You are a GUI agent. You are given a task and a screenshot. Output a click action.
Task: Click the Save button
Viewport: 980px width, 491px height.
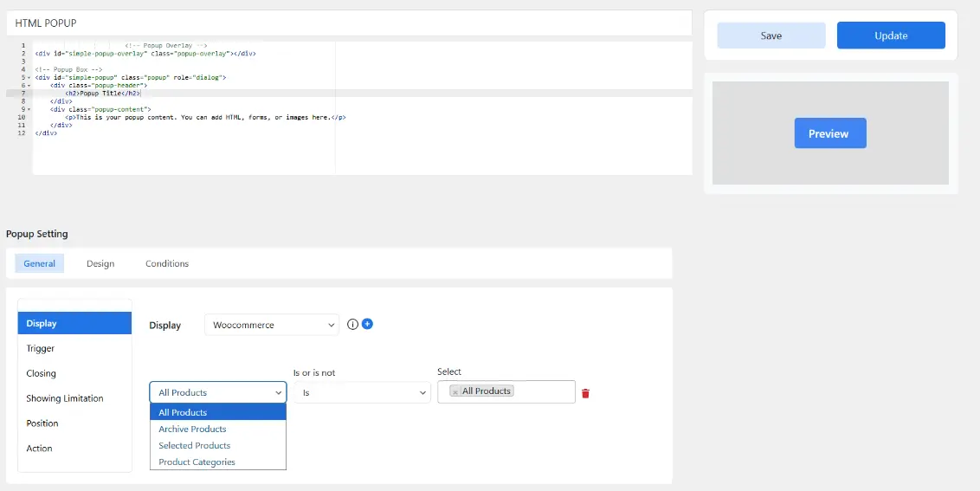(770, 36)
